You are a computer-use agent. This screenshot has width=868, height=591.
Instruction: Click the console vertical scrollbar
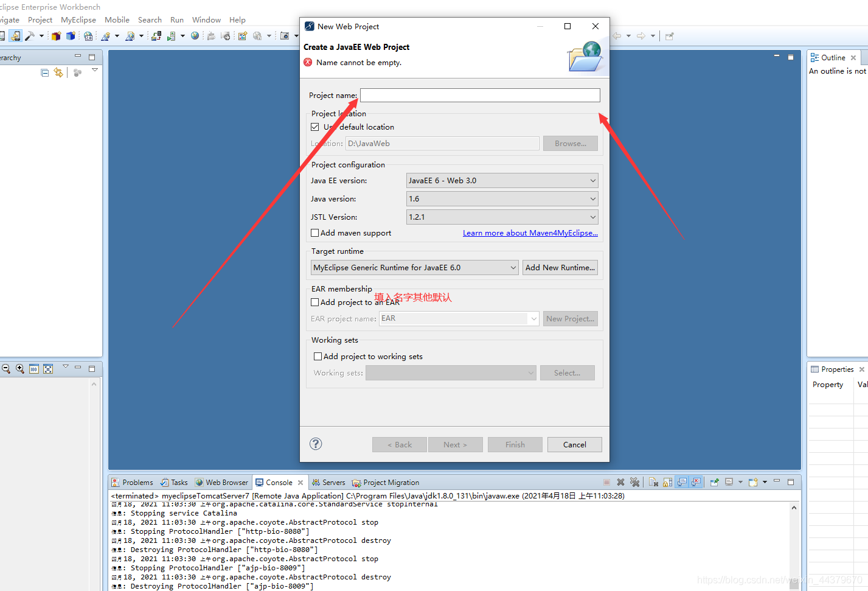pos(794,545)
